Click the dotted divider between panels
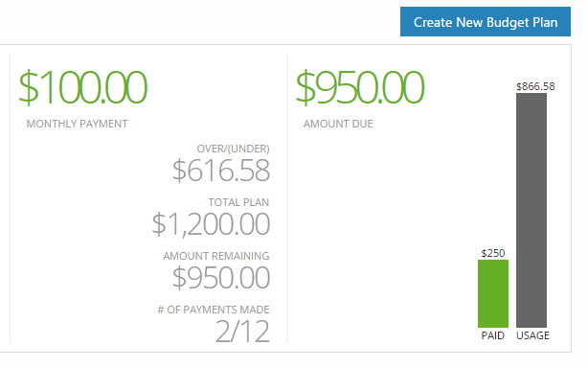 click(x=287, y=198)
